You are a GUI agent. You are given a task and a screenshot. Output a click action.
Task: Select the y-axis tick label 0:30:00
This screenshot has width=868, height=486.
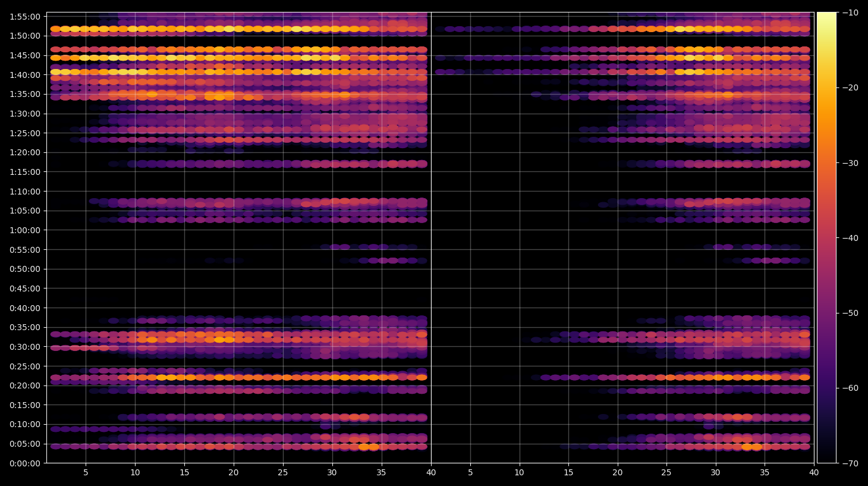click(25, 347)
